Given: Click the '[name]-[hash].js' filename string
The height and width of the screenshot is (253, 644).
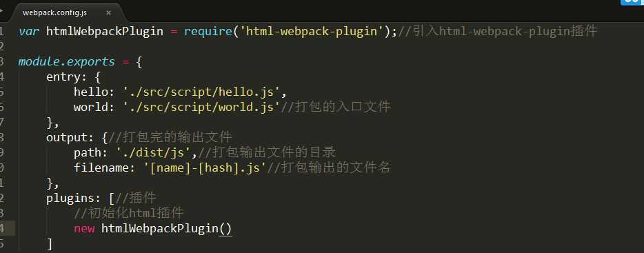Looking at the screenshot, I should click(x=205, y=168).
